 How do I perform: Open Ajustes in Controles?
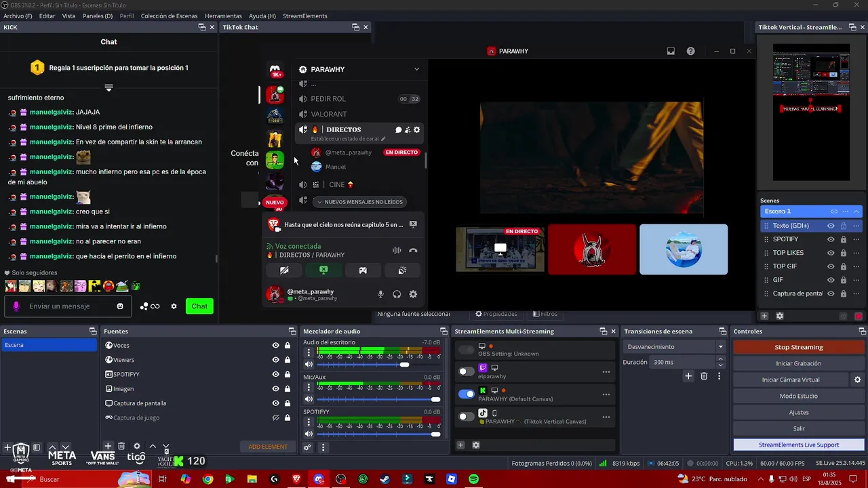799,412
